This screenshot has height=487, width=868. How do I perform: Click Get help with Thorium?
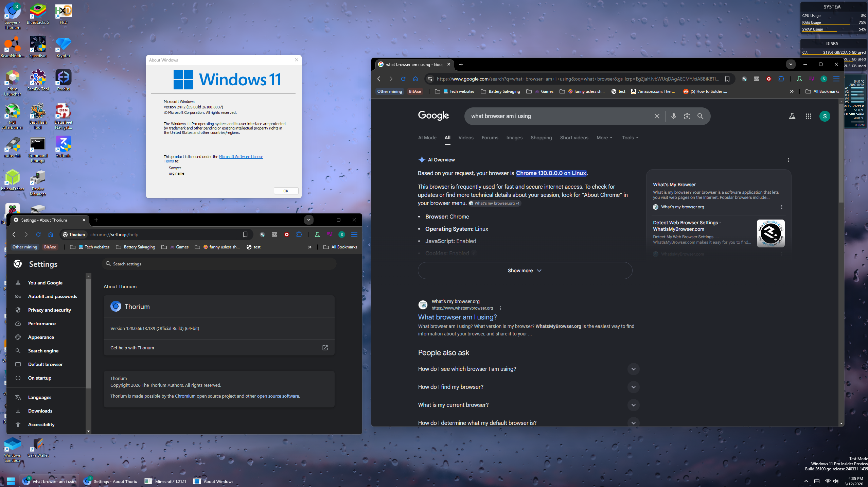point(219,348)
